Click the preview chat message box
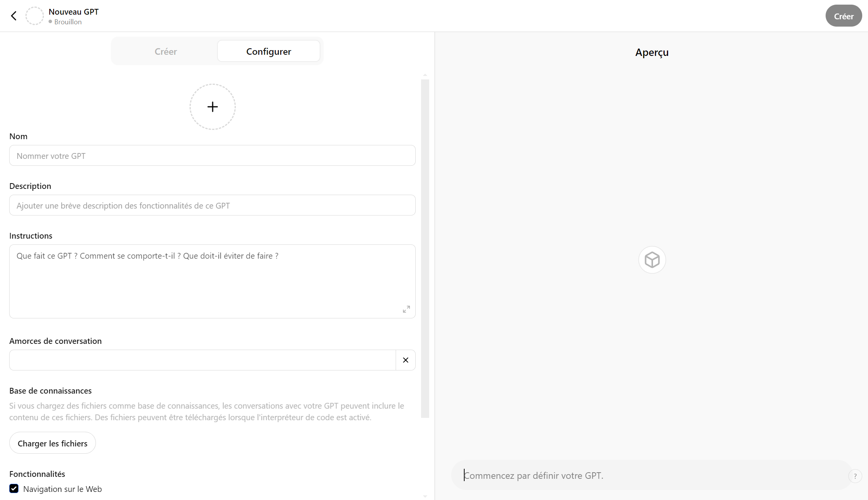The height and width of the screenshot is (500, 868). click(651, 475)
